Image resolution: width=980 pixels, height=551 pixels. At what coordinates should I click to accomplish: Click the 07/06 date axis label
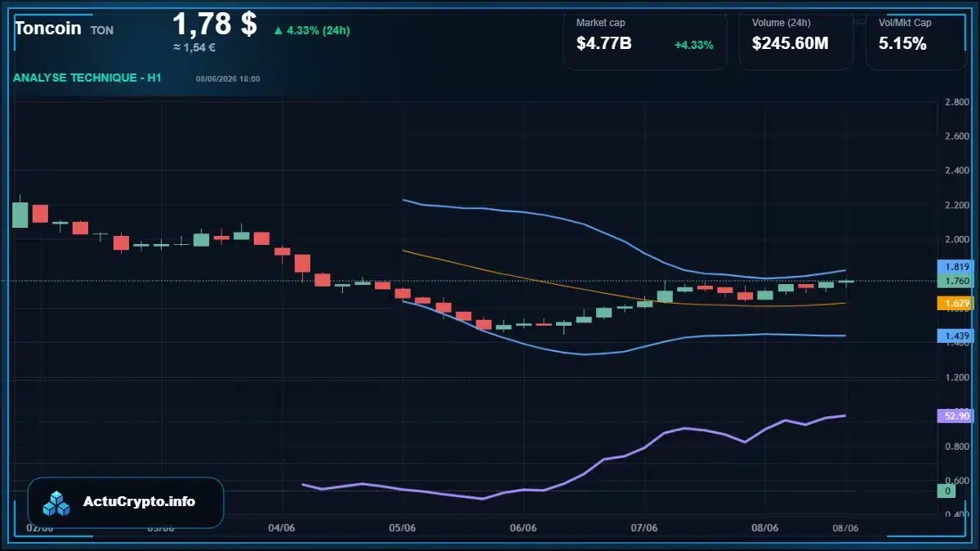coord(644,528)
